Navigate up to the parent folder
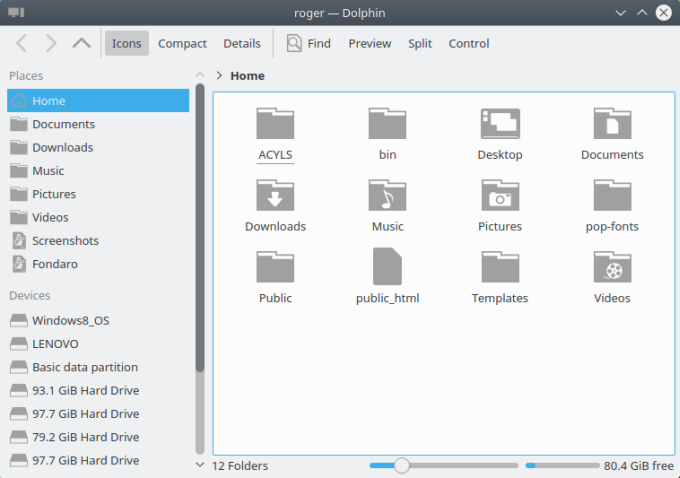This screenshot has height=478, width=680. [x=81, y=43]
